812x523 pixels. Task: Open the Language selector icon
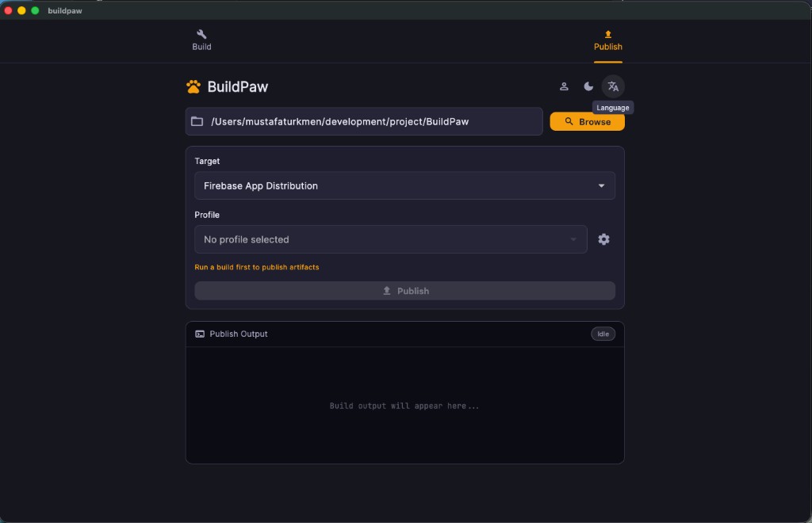[x=613, y=86]
